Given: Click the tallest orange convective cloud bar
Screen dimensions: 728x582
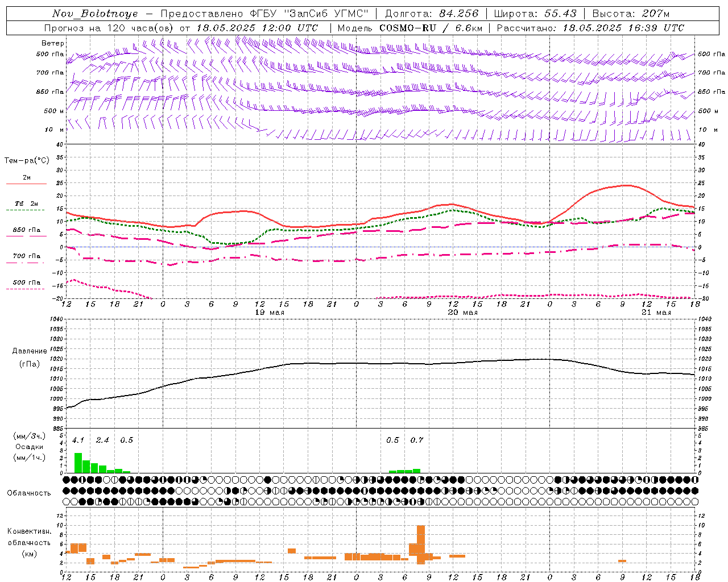Looking at the screenshot, I should [421, 544].
